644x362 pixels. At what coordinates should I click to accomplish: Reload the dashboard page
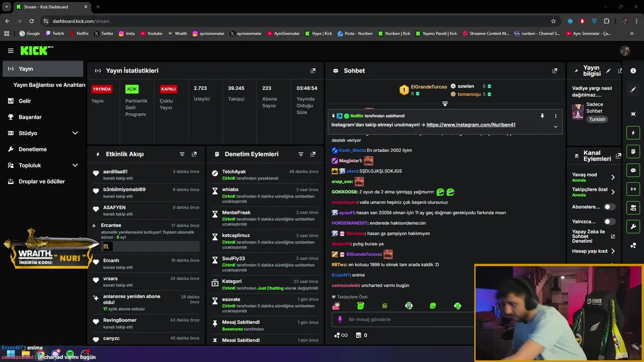click(x=31, y=21)
